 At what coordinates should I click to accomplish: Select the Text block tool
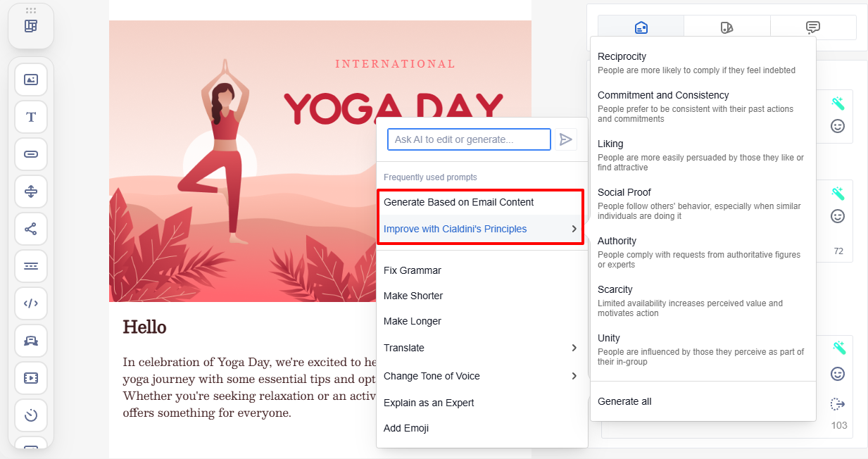(x=31, y=117)
